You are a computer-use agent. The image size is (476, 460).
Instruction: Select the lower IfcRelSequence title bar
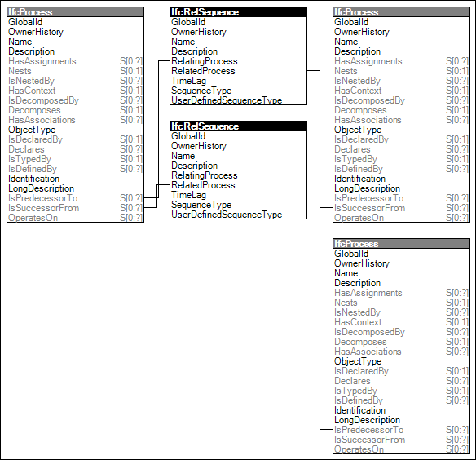click(x=238, y=126)
